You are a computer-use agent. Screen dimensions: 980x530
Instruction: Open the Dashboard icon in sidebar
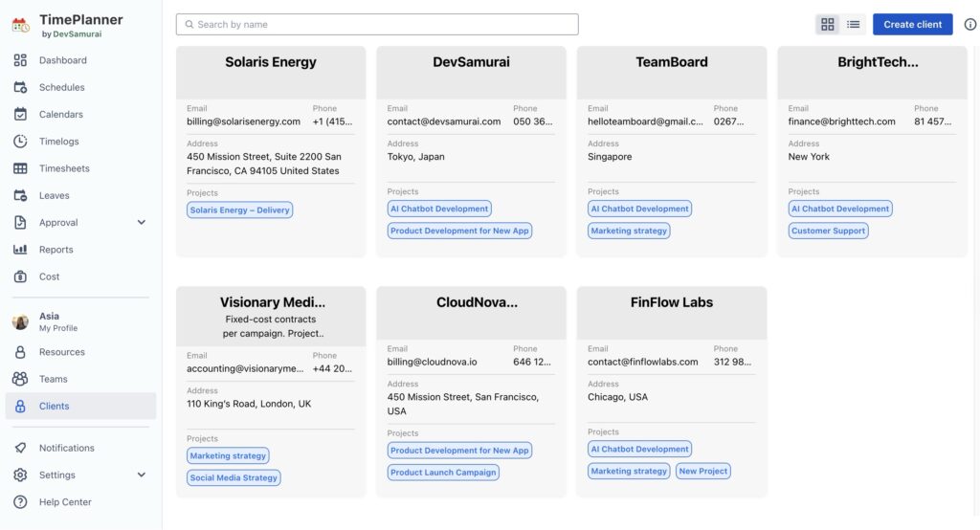pos(20,60)
